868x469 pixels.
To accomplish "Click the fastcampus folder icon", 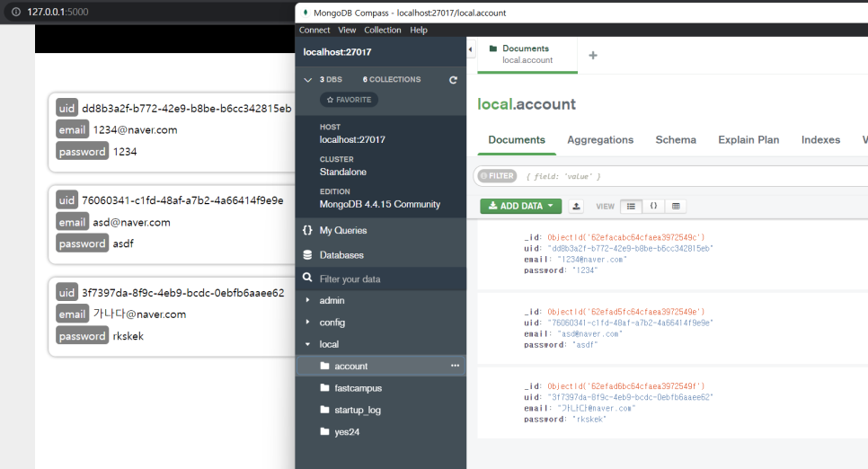I will (325, 387).
